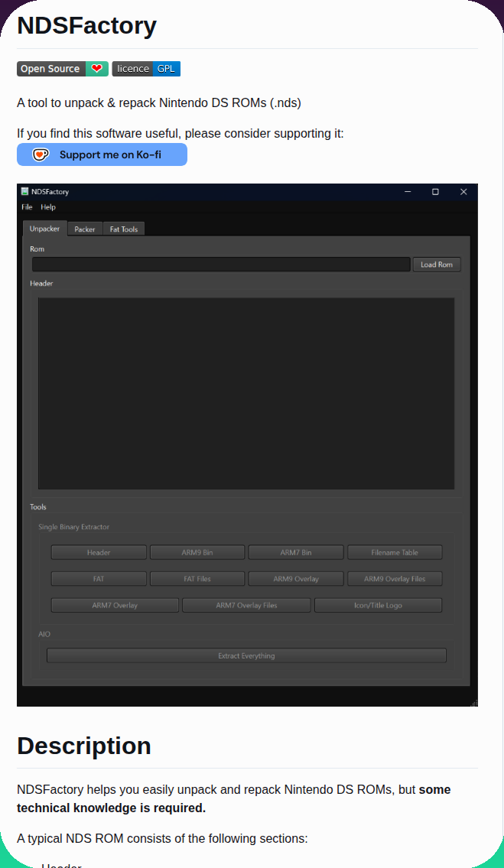Viewport: 504px width, 868px height.
Task: Click the Header extractor button
Action: coord(99,552)
